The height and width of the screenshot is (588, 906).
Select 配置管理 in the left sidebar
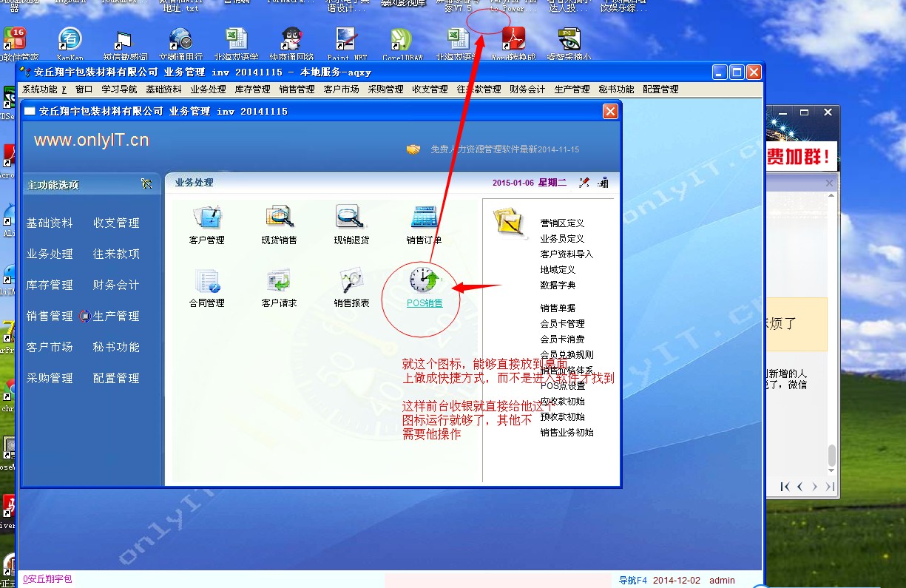coord(116,378)
